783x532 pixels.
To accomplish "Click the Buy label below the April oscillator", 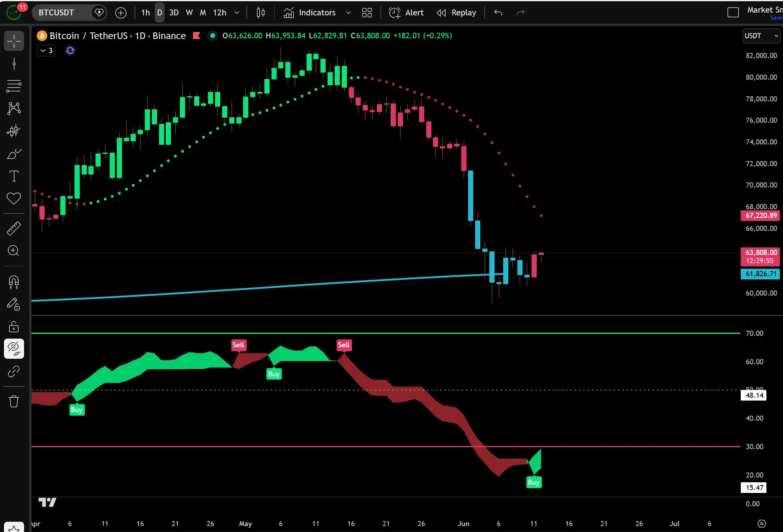I will pos(77,410).
